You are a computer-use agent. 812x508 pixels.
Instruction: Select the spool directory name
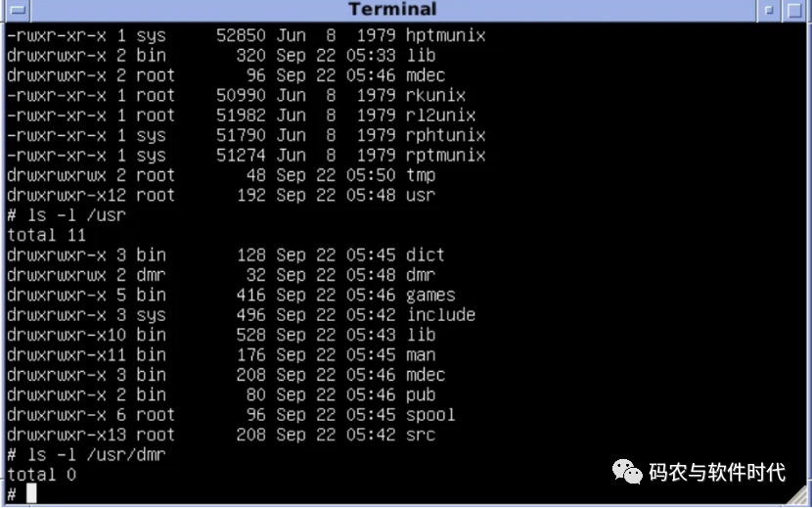tap(430, 415)
